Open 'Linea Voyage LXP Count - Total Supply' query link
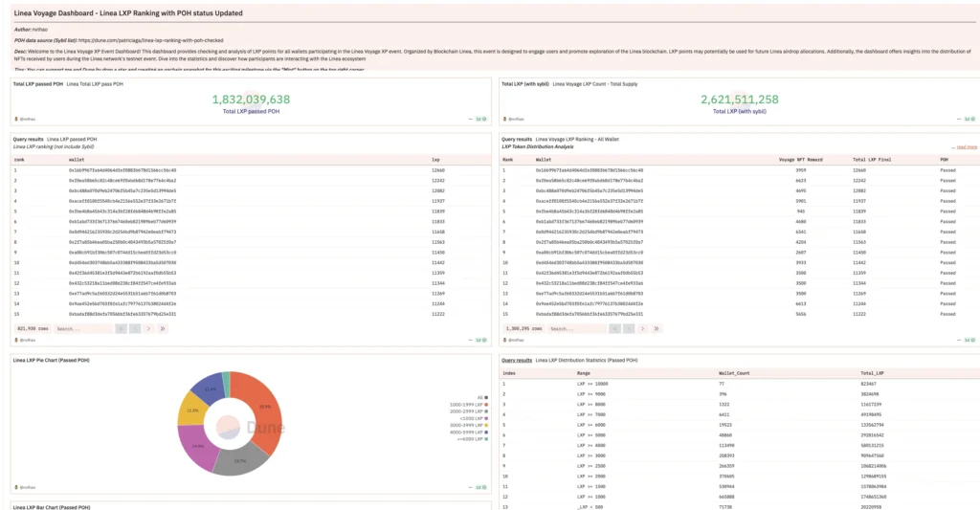This screenshot has width=980, height=510. [595, 84]
